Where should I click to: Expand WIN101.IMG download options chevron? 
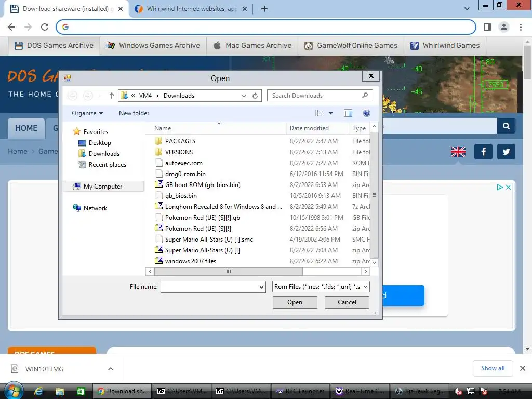click(x=111, y=369)
